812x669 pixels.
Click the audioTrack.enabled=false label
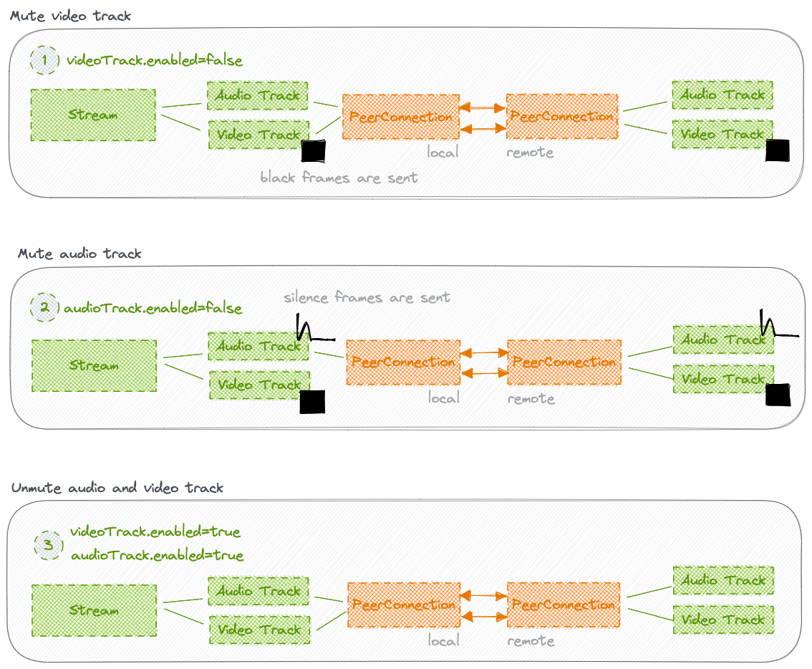point(153,308)
